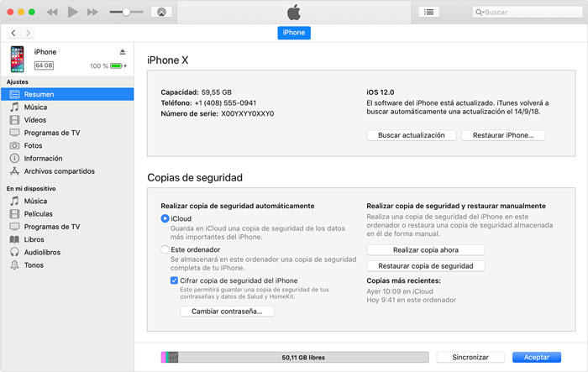Image resolution: width=588 pixels, height=372 pixels.
Task: Open the list view (Up Next) button
Action: 428,12
